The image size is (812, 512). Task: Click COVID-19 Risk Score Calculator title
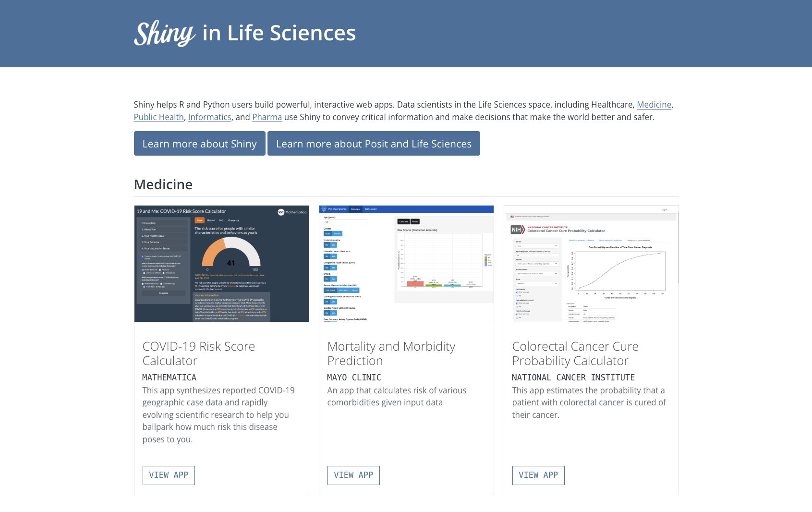point(199,354)
